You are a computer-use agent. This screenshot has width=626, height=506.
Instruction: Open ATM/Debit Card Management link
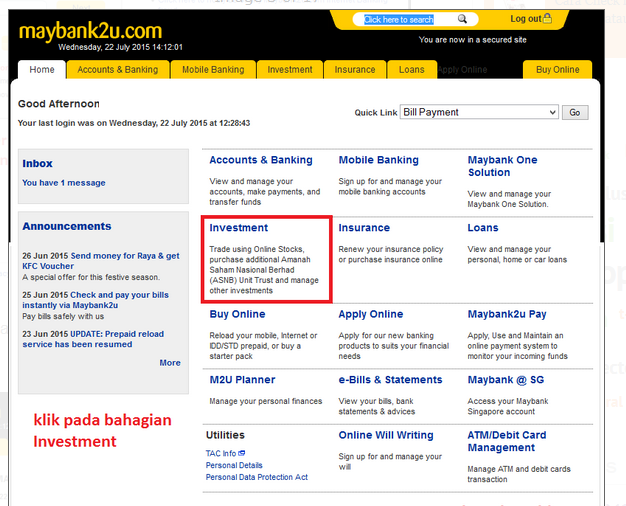(x=507, y=441)
